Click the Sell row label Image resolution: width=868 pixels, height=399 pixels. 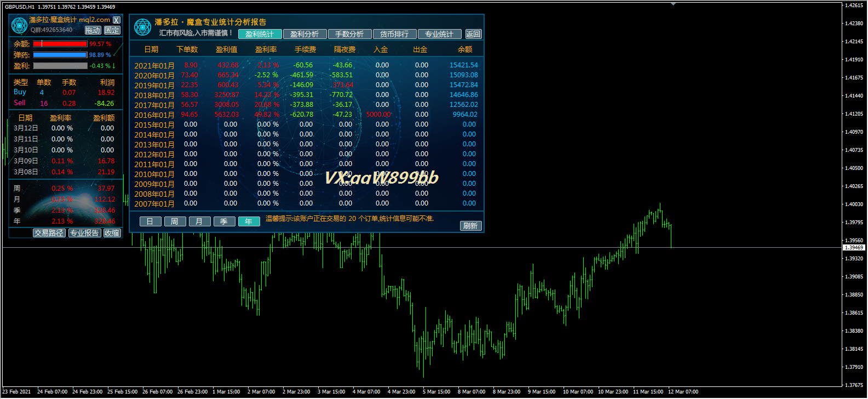coord(20,103)
